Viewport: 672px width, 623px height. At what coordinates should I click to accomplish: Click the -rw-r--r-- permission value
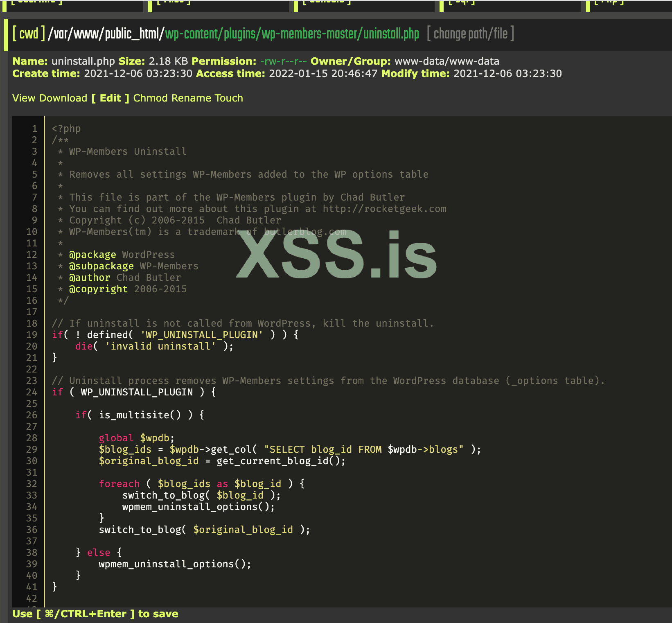point(283,61)
